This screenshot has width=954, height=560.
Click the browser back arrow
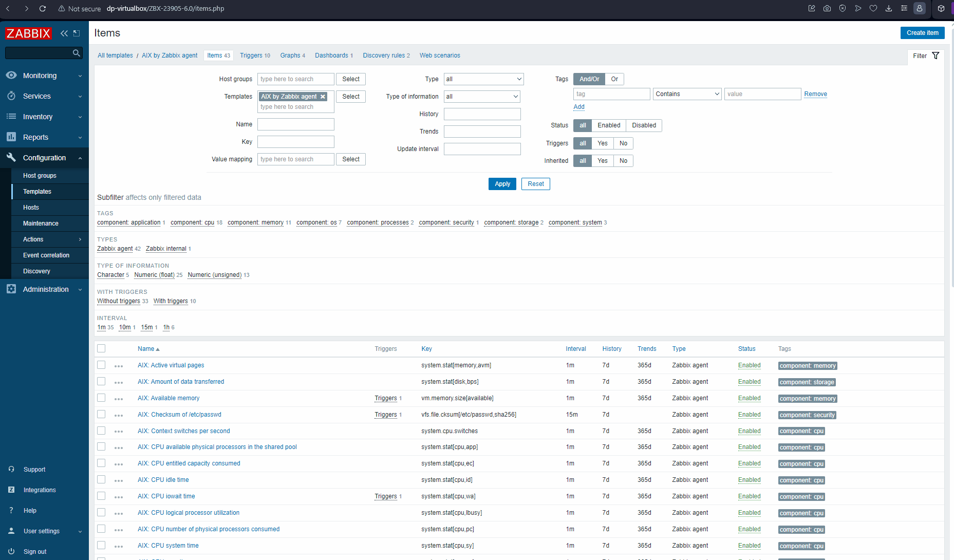coord(8,8)
